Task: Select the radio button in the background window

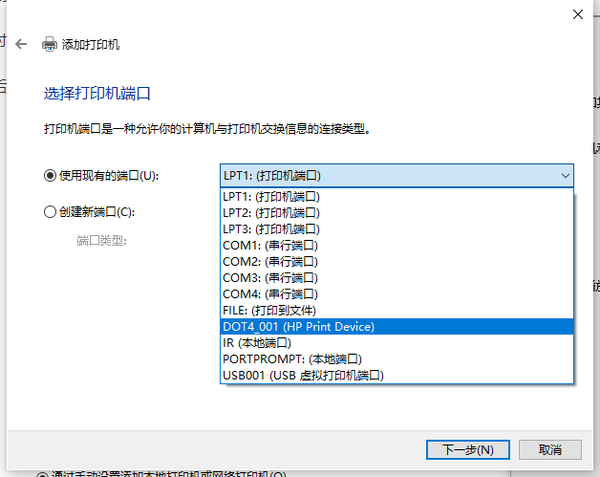Action: tap(42, 475)
